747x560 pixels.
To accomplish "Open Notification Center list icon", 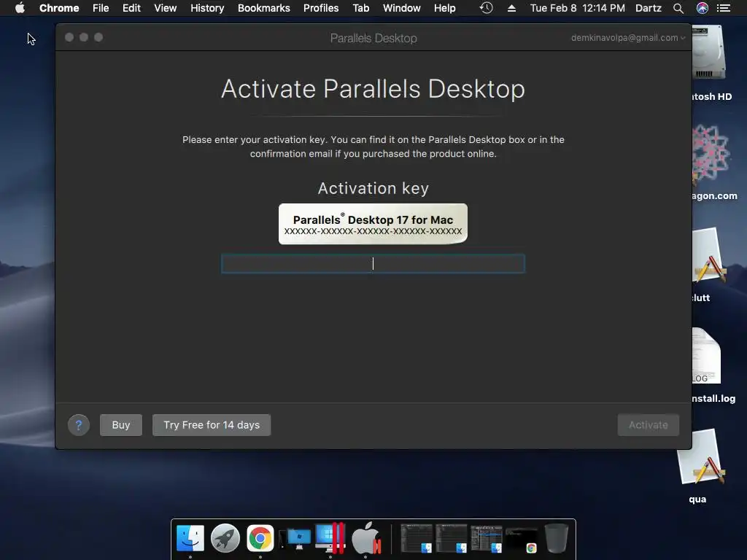I will 724,8.
